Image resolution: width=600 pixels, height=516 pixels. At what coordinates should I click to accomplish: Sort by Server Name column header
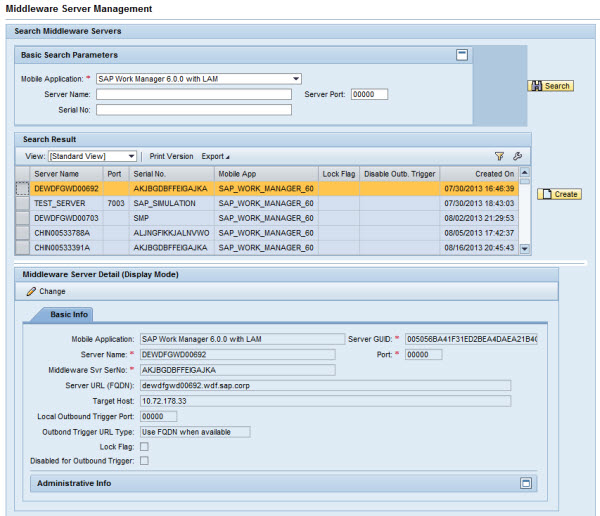point(66,174)
